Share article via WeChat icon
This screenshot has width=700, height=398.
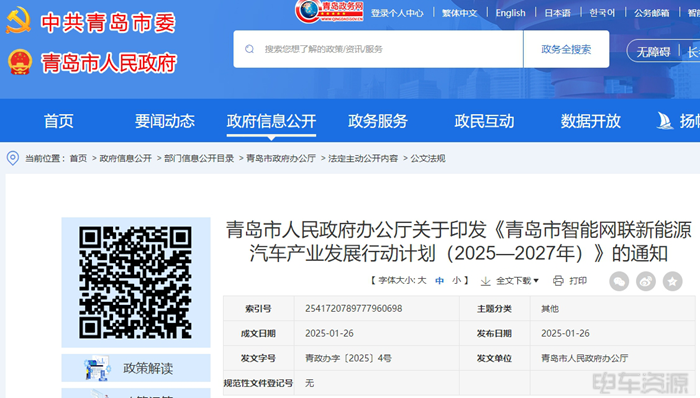619,281
